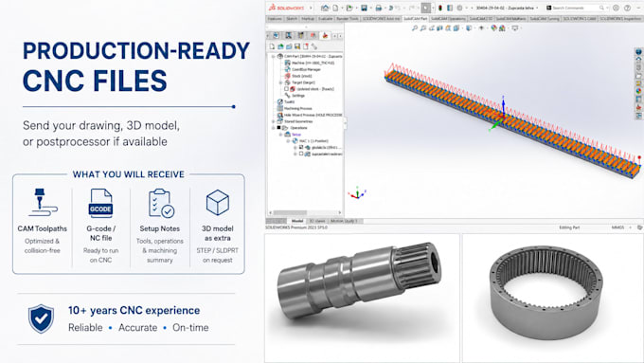Click the Save icon in SolidCAM manager toolbar
Image resolution: width=644 pixels, height=363 pixels.
(x=297, y=46)
